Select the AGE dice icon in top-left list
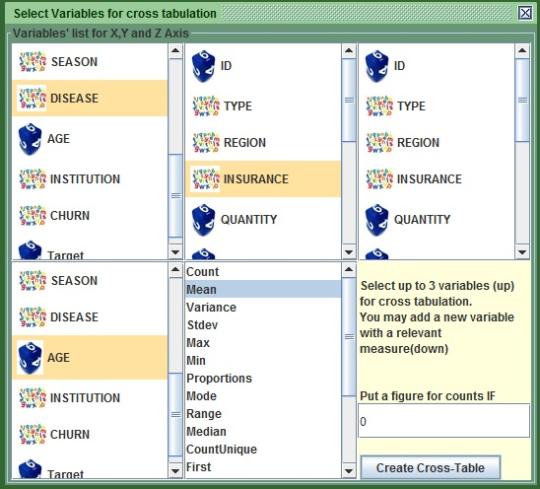The image size is (540, 489). [30, 139]
